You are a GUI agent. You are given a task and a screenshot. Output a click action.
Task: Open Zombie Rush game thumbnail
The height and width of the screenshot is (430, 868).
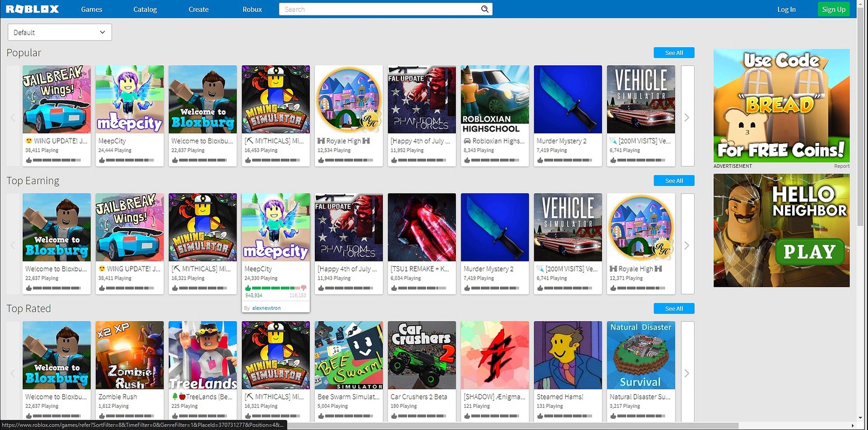pyautogui.click(x=130, y=355)
